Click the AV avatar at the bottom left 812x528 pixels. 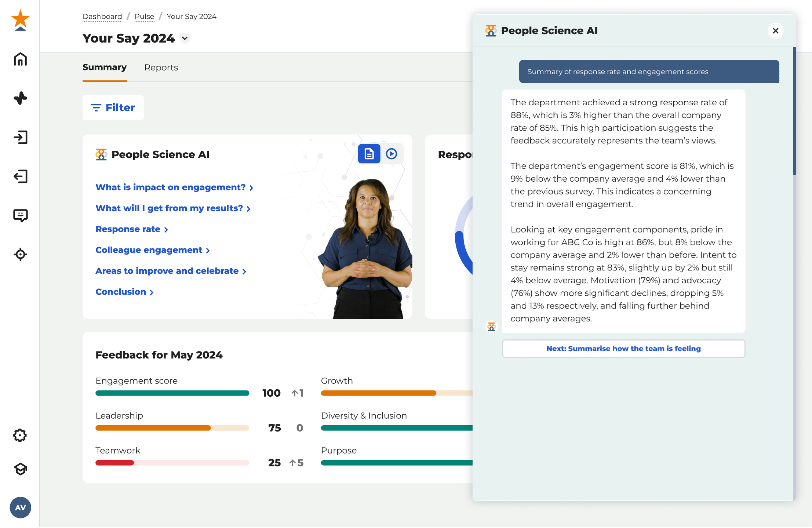pos(20,507)
